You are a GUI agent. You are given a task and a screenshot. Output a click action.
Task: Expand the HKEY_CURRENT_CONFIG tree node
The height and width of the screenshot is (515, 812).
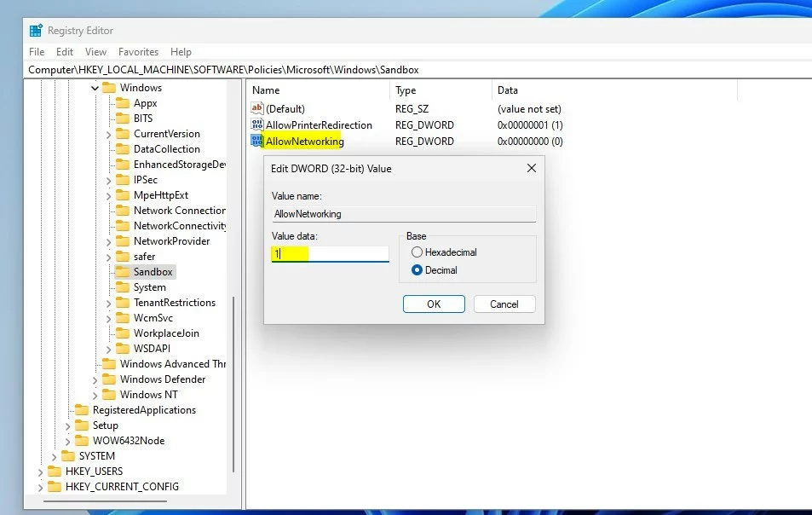coord(40,487)
